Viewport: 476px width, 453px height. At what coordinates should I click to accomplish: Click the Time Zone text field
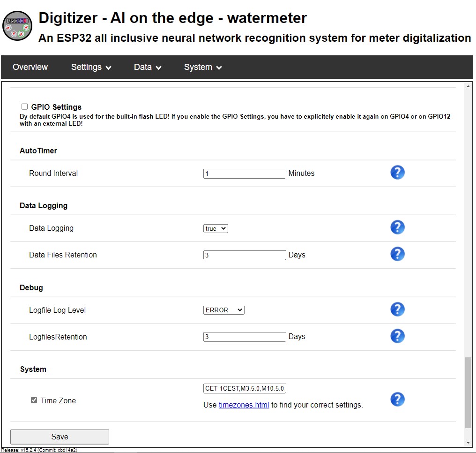[245, 388]
